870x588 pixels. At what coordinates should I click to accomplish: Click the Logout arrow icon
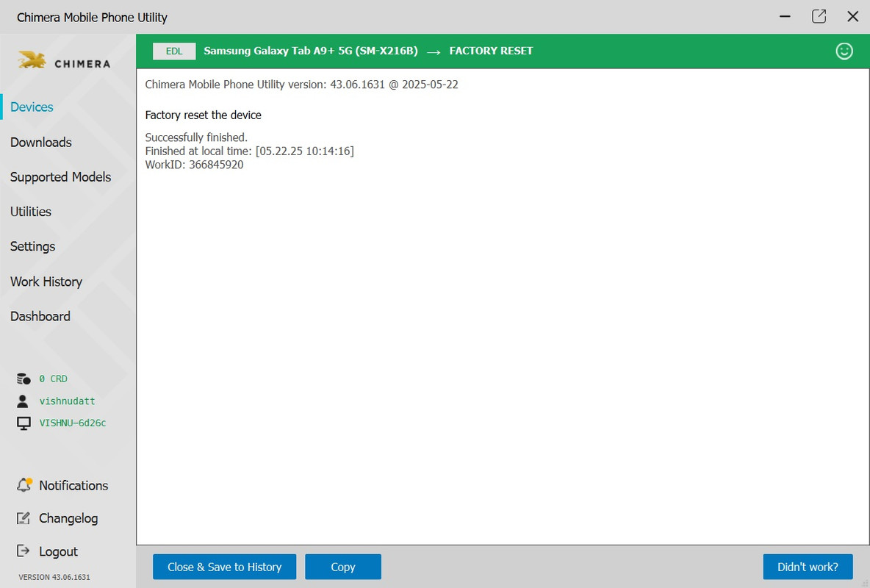pos(23,551)
